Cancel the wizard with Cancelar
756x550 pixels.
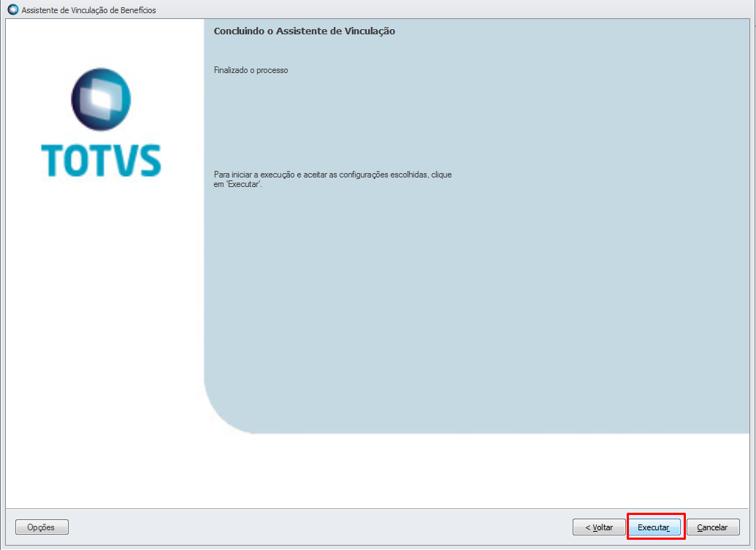point(713,527)
